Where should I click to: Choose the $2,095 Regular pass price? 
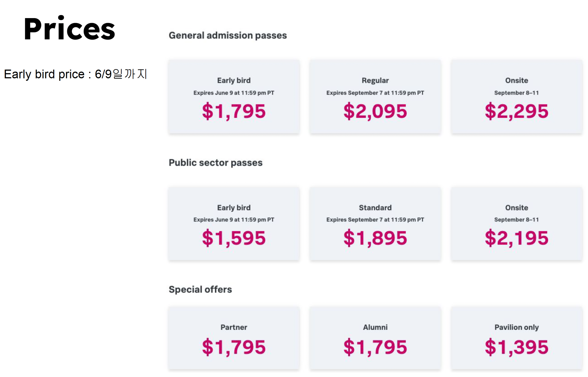[375, 111]
